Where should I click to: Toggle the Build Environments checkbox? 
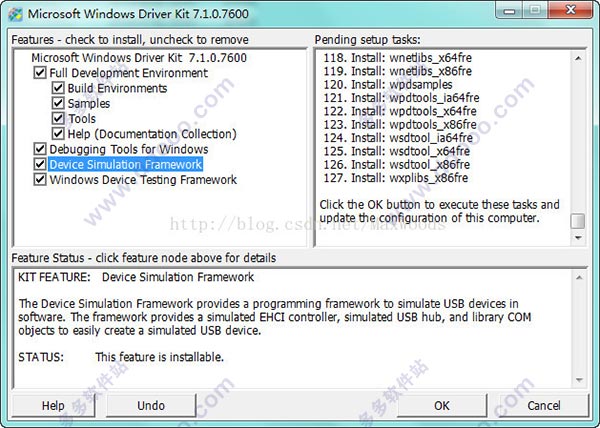click(x=58, y=88)
